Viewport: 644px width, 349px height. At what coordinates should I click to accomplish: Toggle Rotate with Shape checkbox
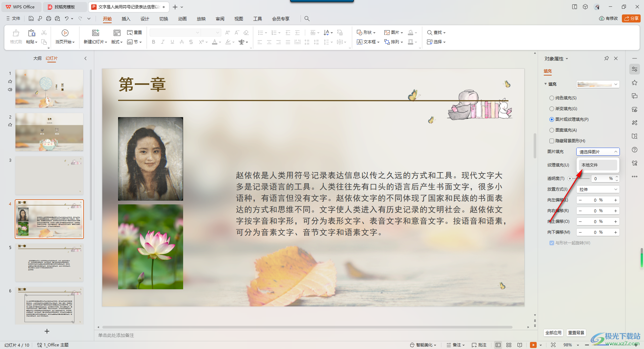click(x=552, y=243)
